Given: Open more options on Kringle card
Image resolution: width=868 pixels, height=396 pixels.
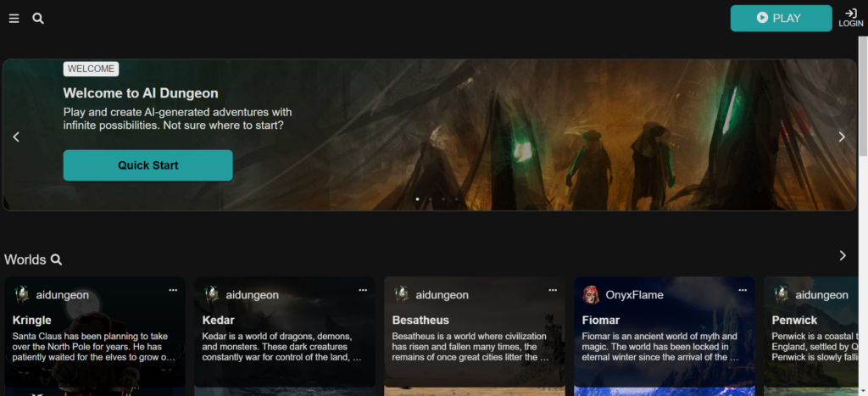Looking at the screenshot, I should (173, 290).
